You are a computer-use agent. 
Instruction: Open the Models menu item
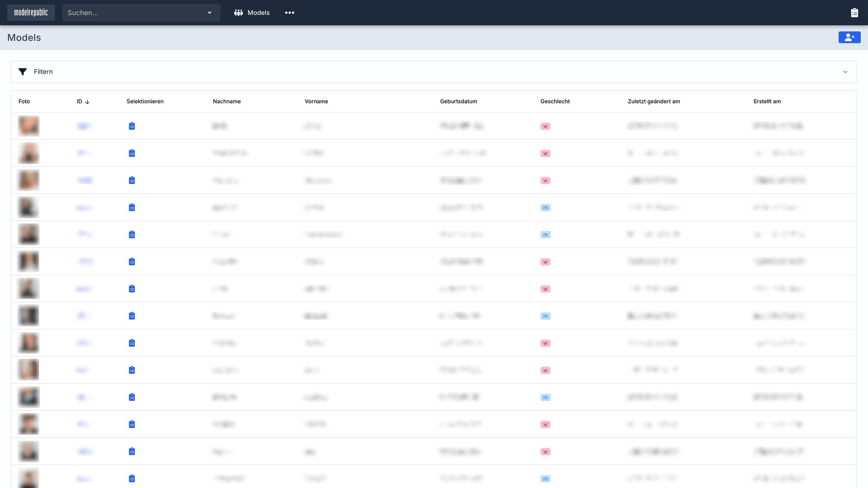tap(258, 13)
